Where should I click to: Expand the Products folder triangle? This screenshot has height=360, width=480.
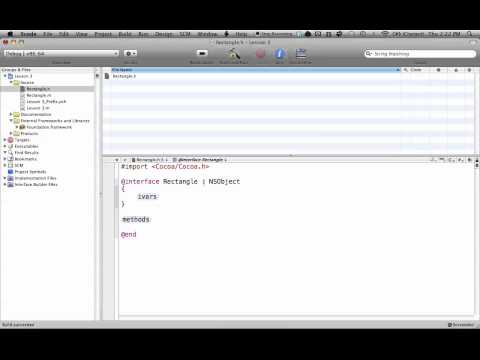[11, 133]
